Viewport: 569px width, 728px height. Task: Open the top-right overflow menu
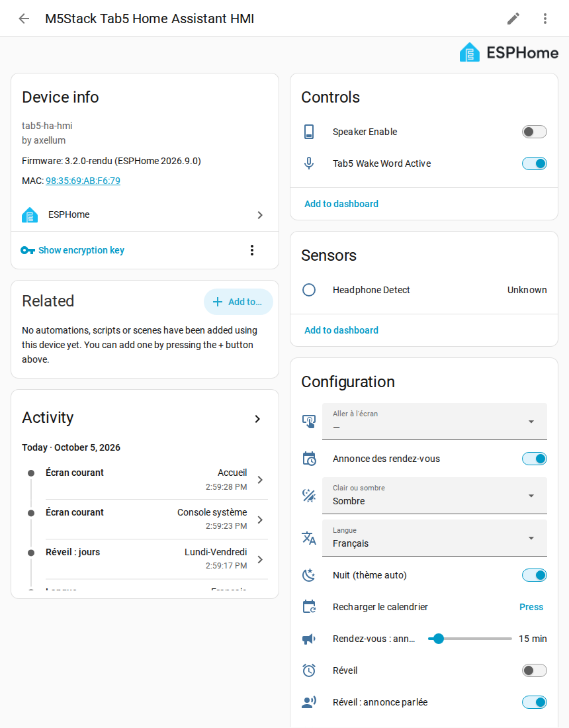545,19
